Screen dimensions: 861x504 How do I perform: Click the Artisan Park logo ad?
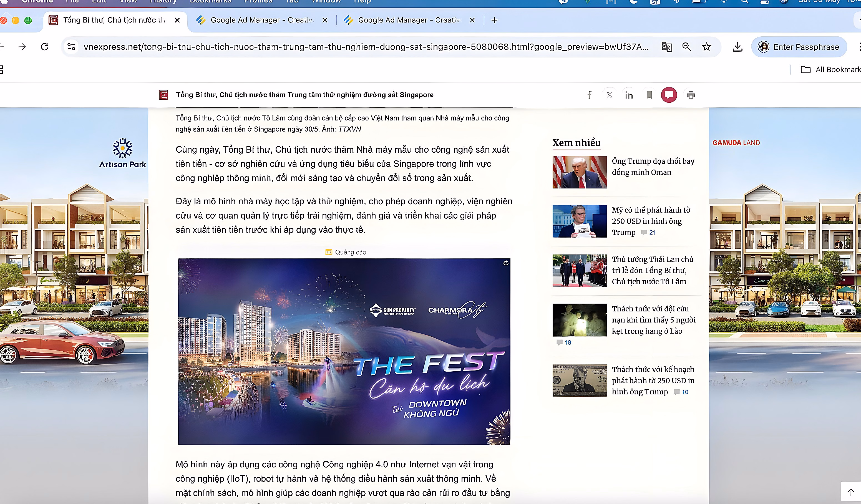(x=122, y=153)
